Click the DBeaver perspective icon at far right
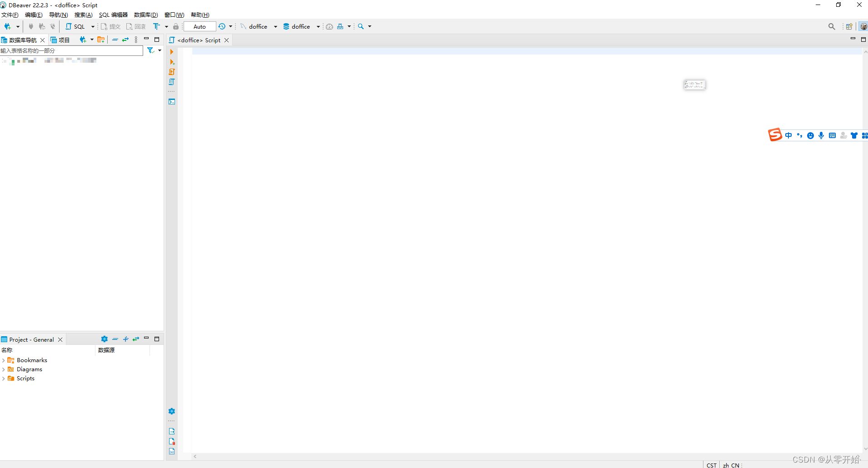Screen dimensions: 868x468 tap(863, 26)
